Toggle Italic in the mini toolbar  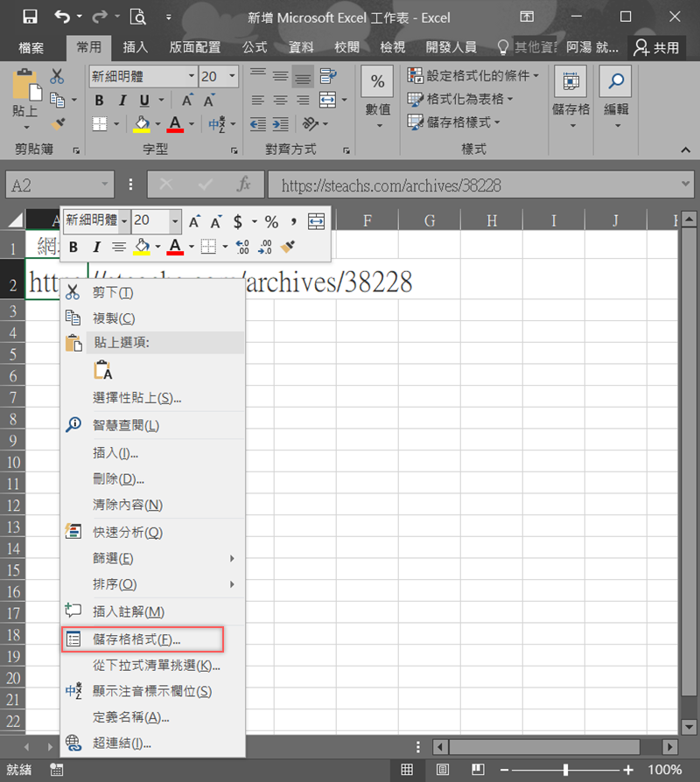coord(96,248)
